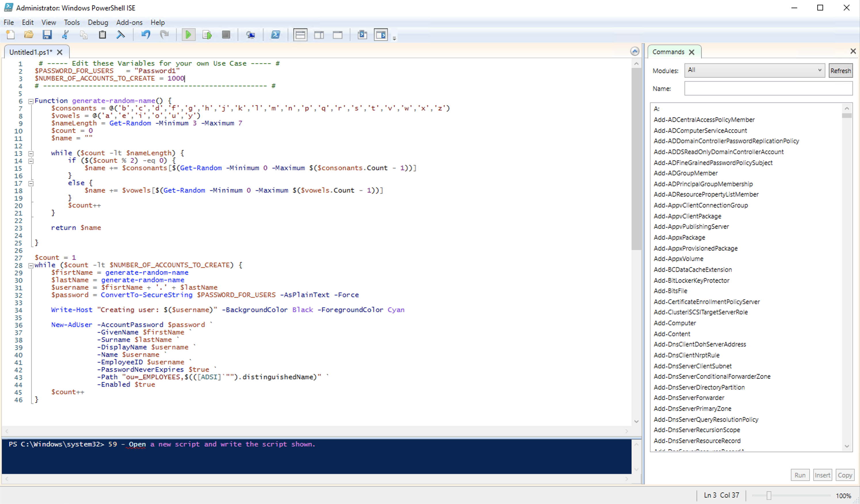Viewport: 860px width, 504px height.
Task: Collapse the script pane with the round arrow
Action: tap(635, 51)
